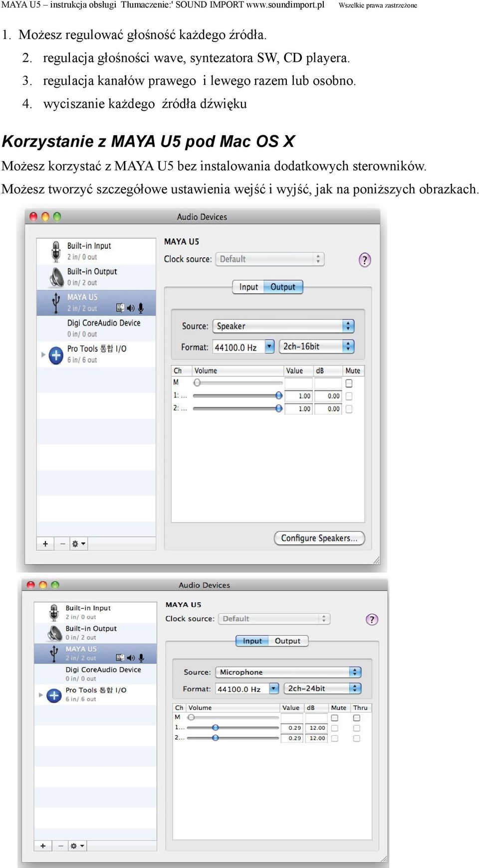Click MAYA U5 speaker badge, lower window

tap(131, 658)
